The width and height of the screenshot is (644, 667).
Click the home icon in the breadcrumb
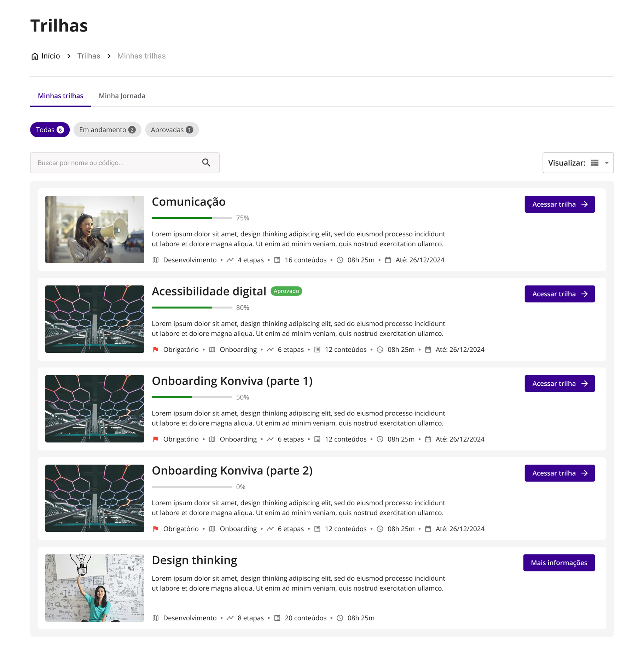(x=34, y=56)
